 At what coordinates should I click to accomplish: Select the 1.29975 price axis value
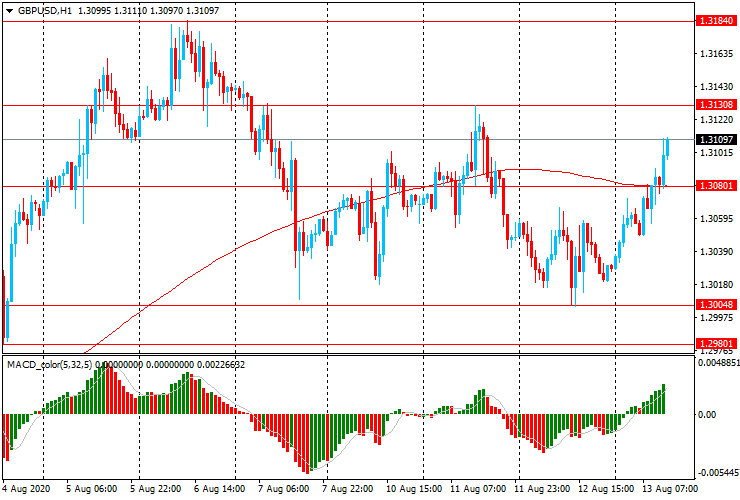pos(717,318)
